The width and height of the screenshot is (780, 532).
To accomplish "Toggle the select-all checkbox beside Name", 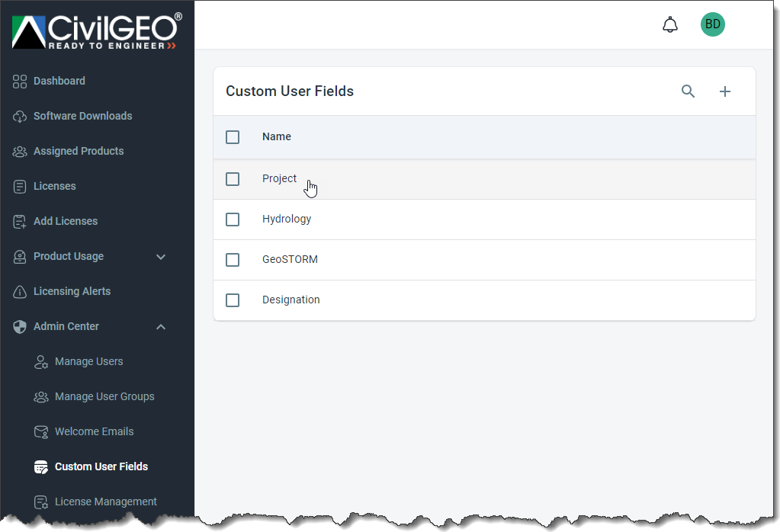I will point(233,136).
